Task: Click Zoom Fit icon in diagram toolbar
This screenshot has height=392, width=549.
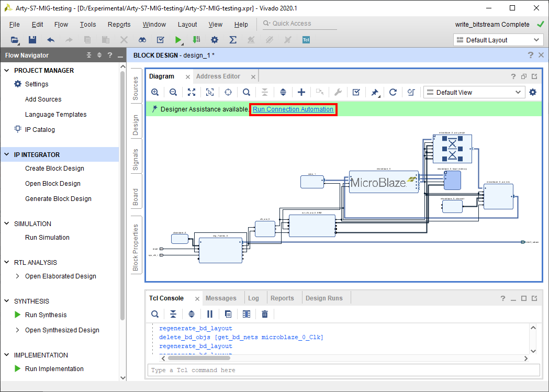Action: 192,93
